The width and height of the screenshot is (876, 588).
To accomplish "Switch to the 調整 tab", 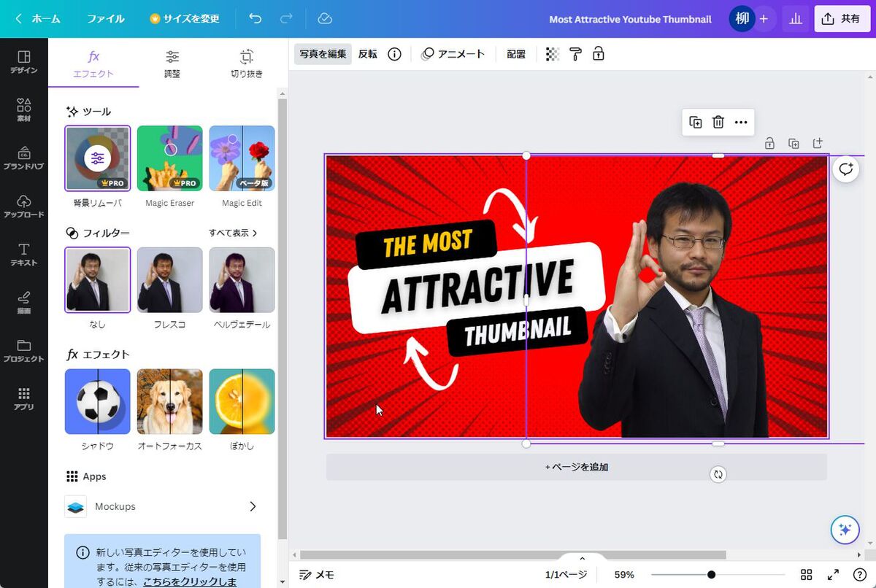I will pos(172,64).
